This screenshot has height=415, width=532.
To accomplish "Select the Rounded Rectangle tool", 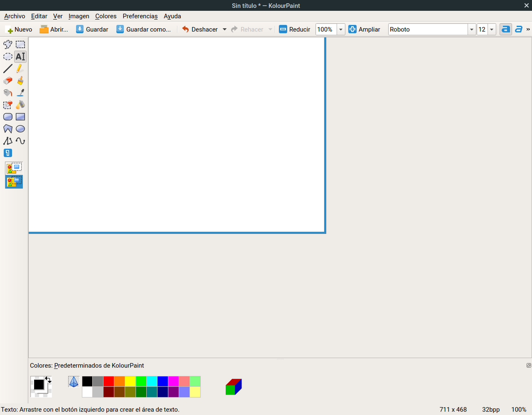I will pyautogui.click(x=8, y=117).
